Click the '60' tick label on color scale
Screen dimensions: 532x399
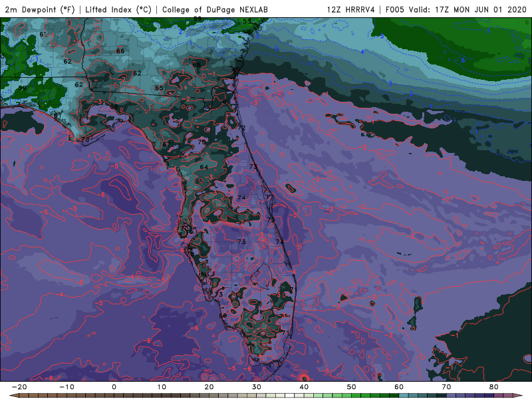[x=399, y=387]
